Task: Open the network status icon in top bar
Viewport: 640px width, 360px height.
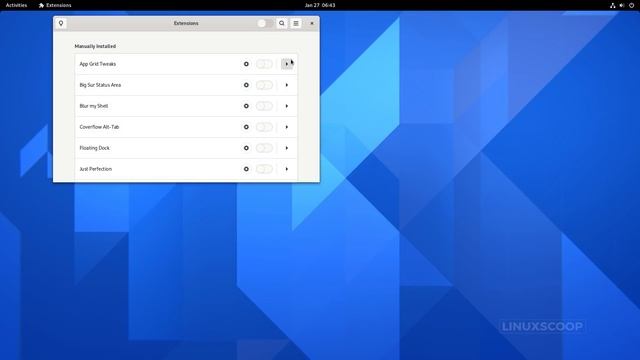Action: [x=613, y=5]
